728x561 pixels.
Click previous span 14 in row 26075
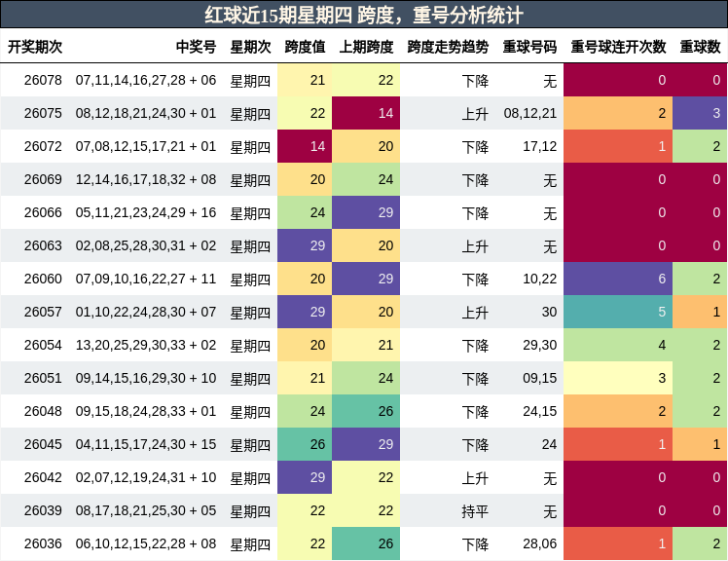coord(366,113)
